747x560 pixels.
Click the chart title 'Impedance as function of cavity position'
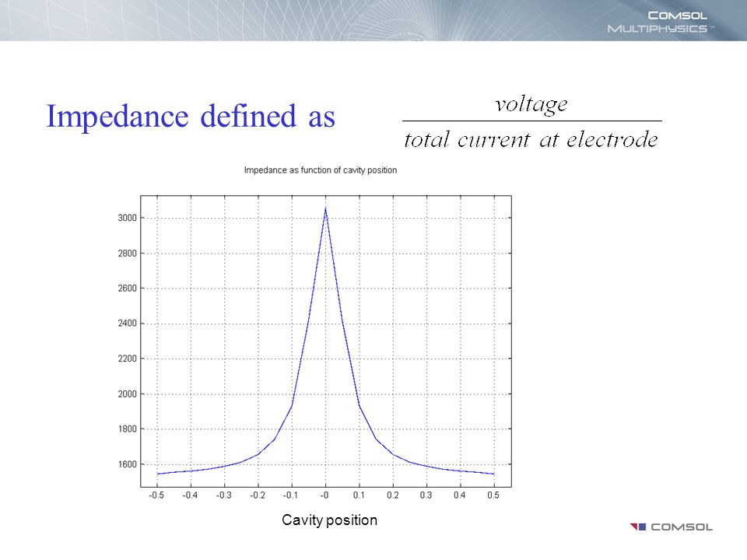pos(320,170)
